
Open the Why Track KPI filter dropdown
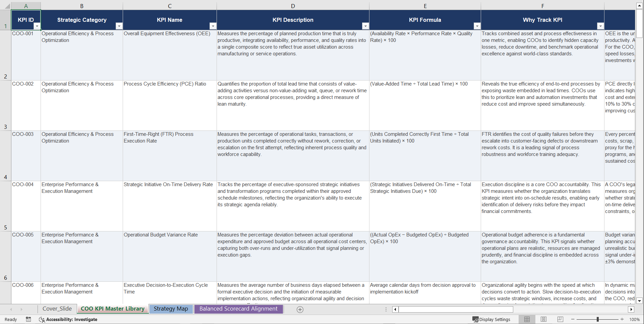[x=600, y=26]
